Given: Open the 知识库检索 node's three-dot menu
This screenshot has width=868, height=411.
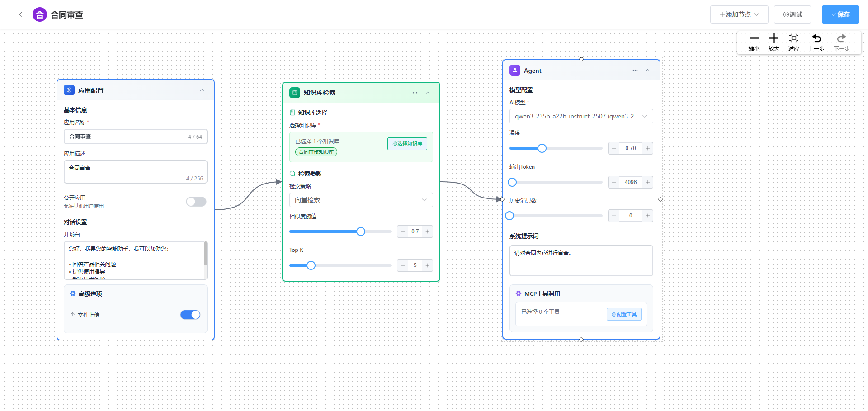Looking at the screenshot, I should (x=415, y=93).
